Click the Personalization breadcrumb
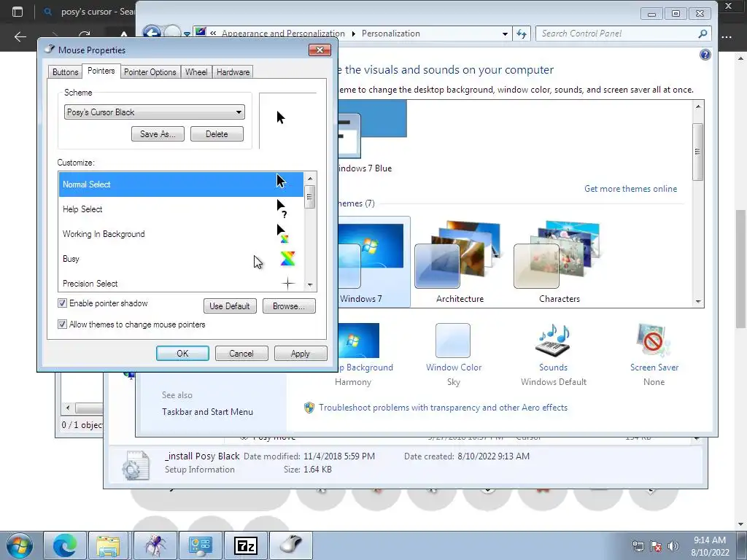The height and width of the screenshot is (560, 747). pos(391,34)
